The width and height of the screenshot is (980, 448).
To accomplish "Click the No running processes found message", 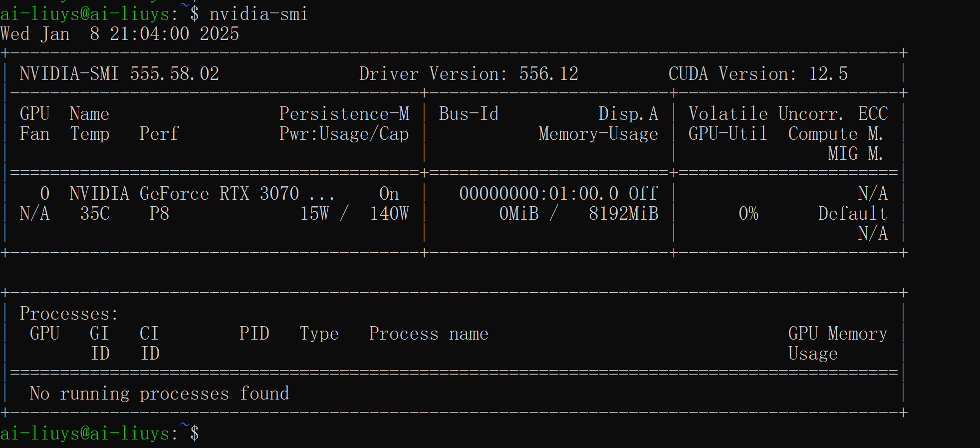I will pyautogui.click(x=159, y=394).
